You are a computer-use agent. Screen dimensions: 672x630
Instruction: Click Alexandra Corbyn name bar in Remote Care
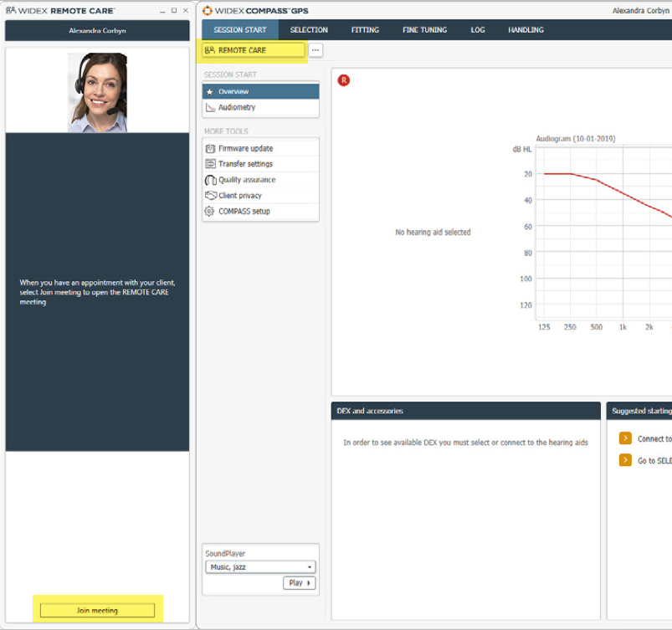click(97, 30)
